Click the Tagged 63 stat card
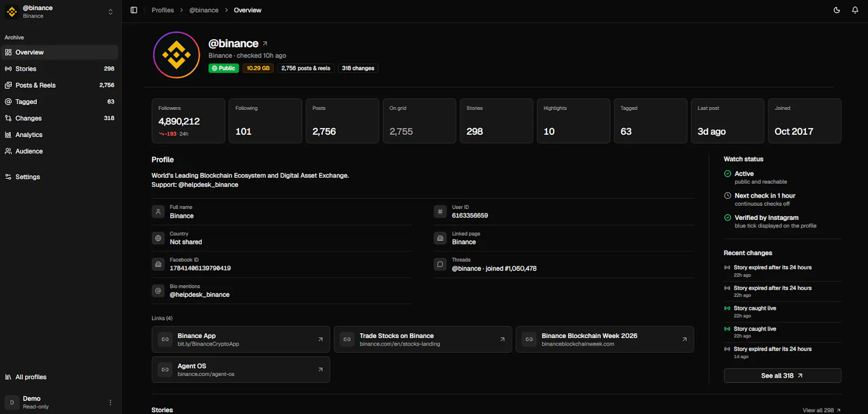Viewport: 868px width, 414px height. coord(650,121)
